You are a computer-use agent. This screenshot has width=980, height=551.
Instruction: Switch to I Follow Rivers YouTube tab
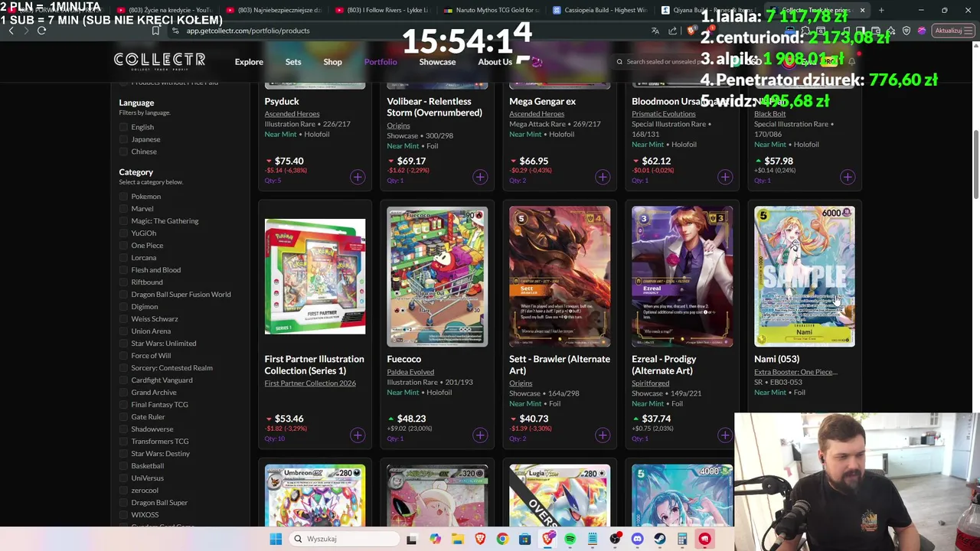[x=382, y=10]
